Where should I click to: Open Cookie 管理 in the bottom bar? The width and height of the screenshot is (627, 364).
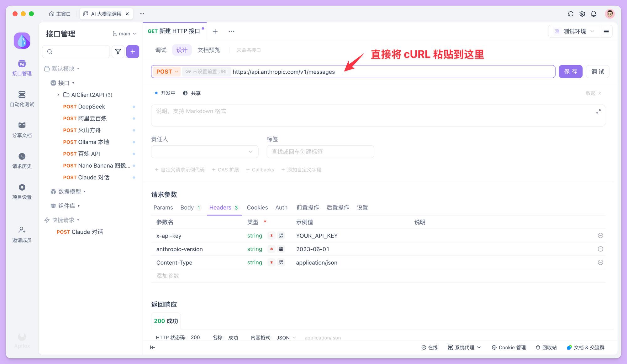click(508, 347)
